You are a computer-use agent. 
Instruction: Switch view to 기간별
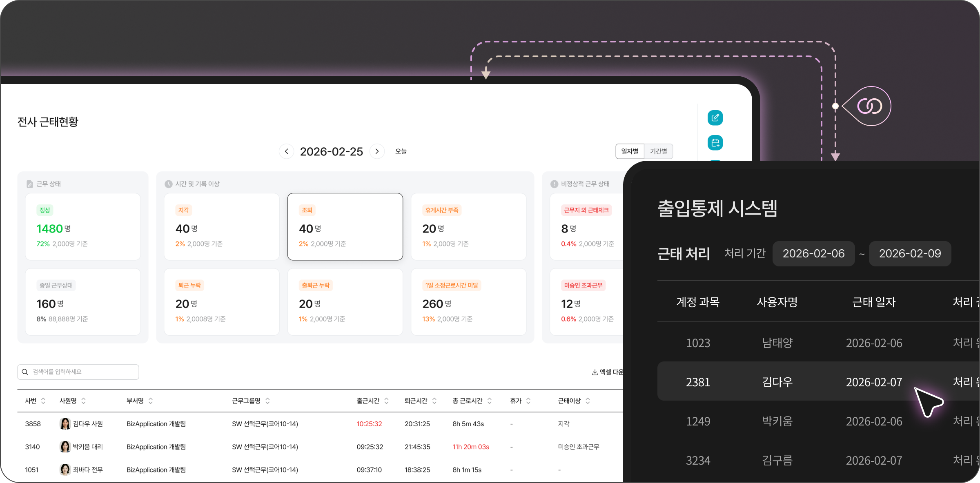(658, 151)
